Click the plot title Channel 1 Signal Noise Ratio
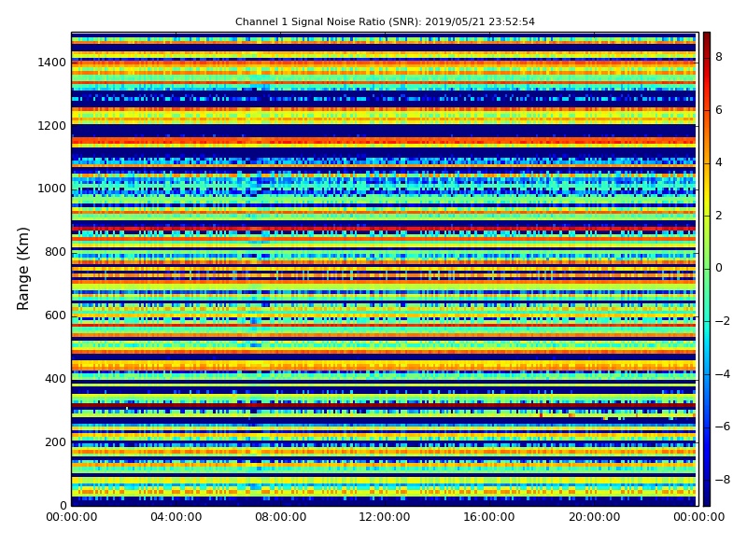The height and width of the screenshot is (560, 747). click(x=385, y=21)
